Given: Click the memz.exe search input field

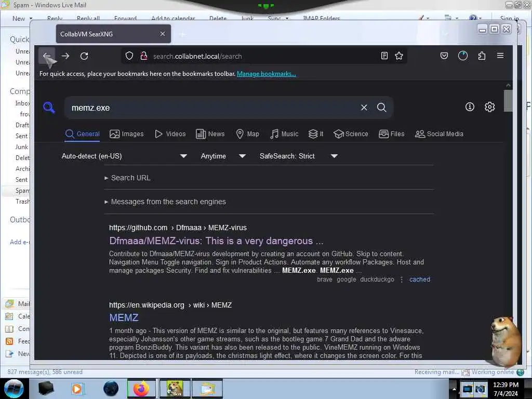Looking at the screenshot, I should [214, 108].
